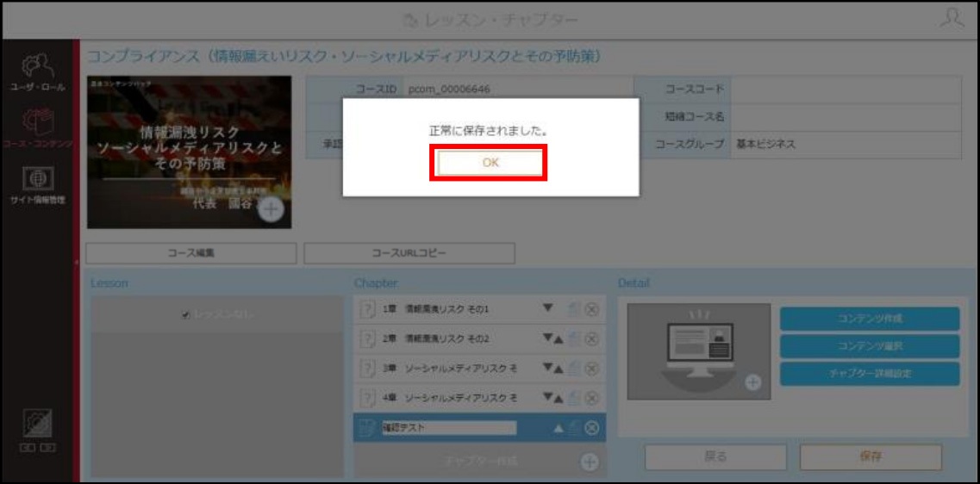Copy the 確認テスト chapter with the copy icon

coord(575,428)
